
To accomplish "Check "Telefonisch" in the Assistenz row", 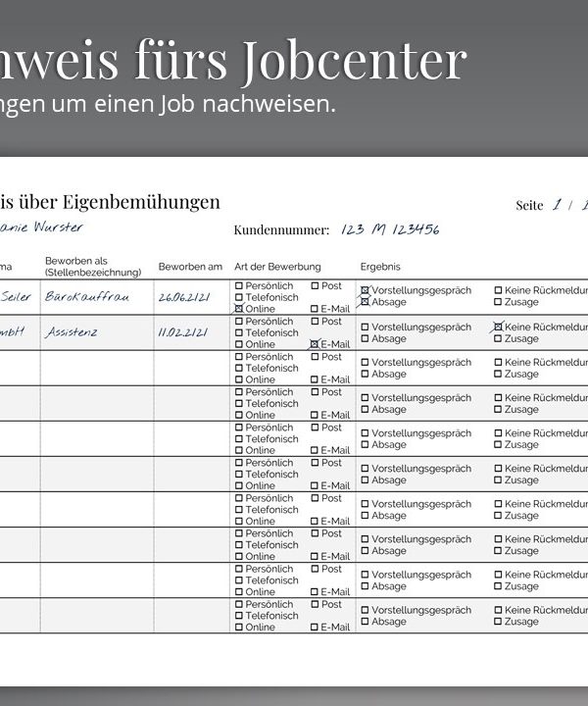I will [x=239, y=333].
